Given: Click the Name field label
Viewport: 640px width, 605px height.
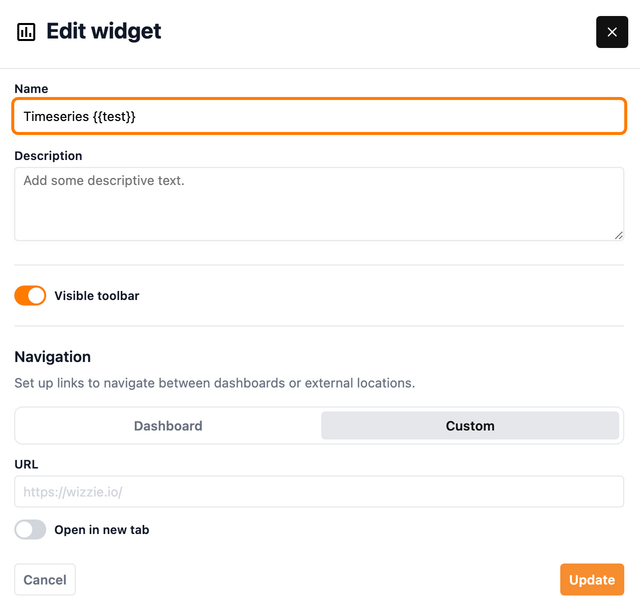Looking at the screenshot, I should point(31,89).
